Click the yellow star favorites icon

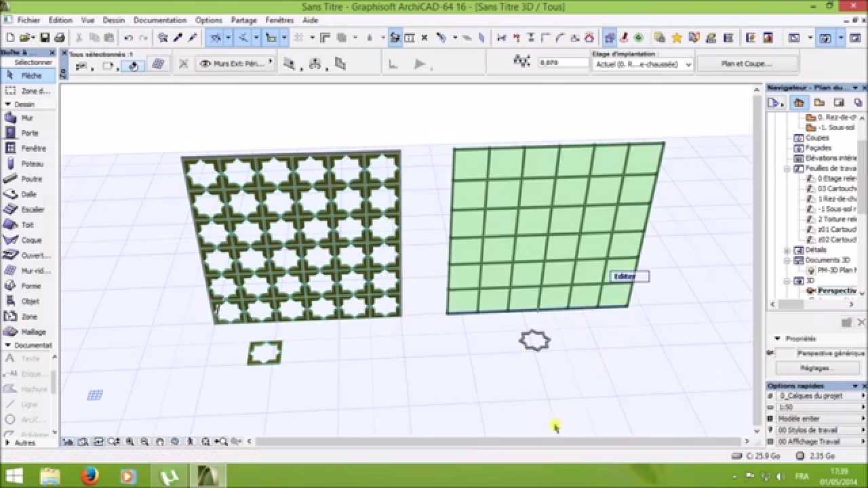tap(676, 38)
